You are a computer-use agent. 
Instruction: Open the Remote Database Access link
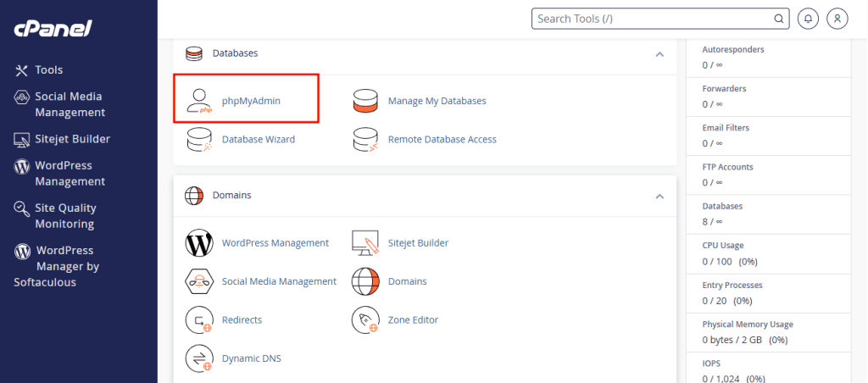pyautogui.click(x=442, y=140)
